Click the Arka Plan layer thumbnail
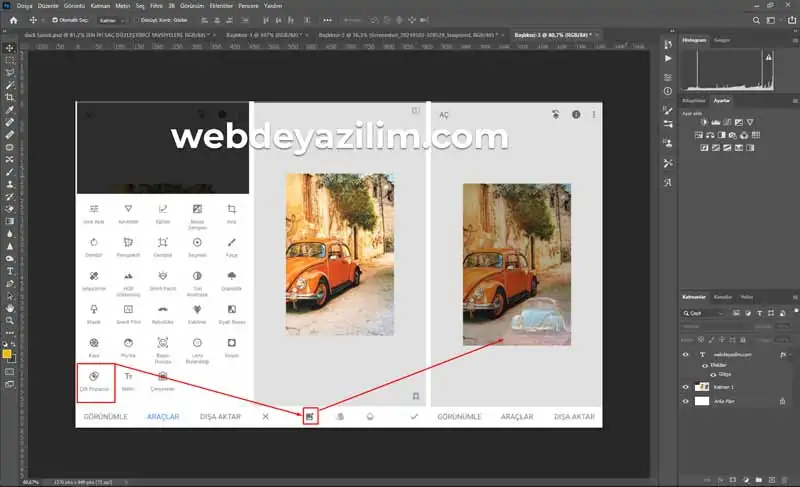The height and width of the screenshot is (487, 800). click(702, 401)
